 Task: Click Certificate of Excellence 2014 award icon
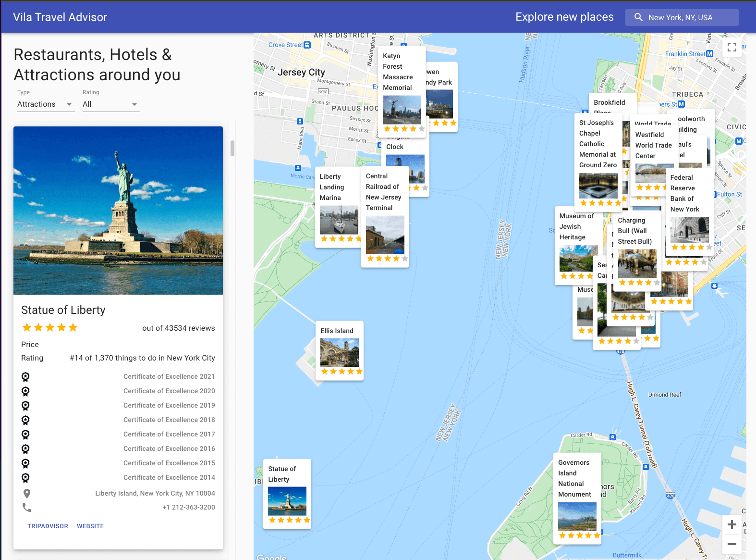click(25, 478)
